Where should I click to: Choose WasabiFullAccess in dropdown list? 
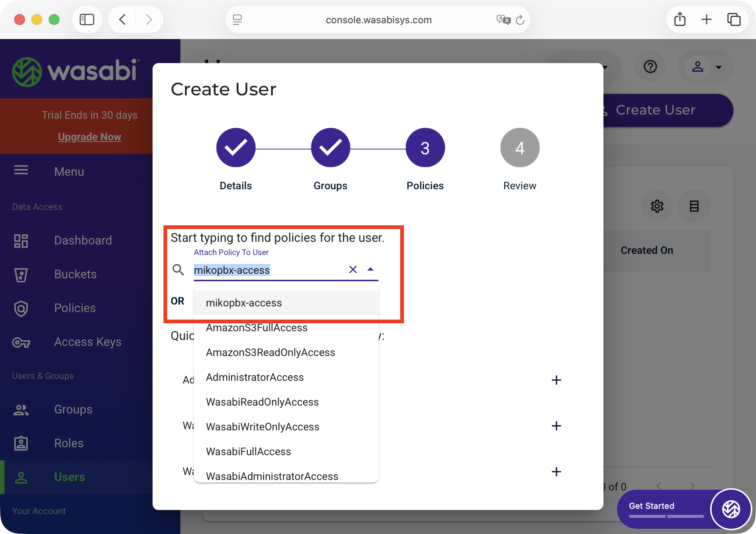tap(248, 451)
